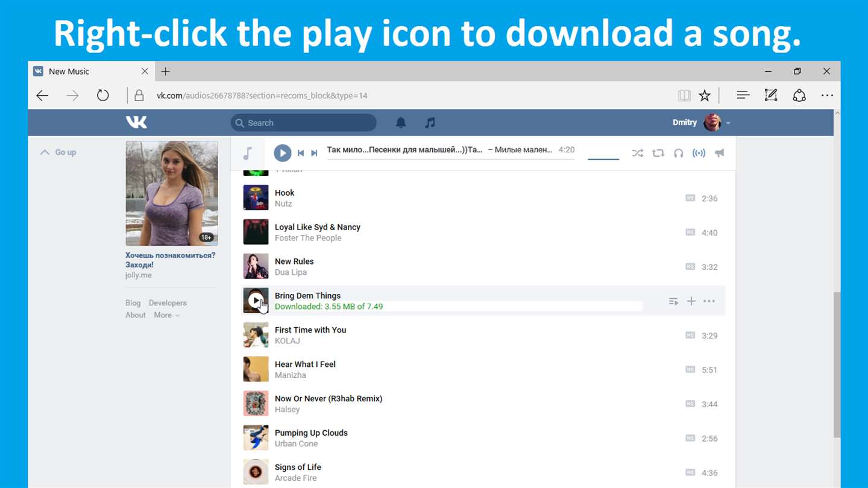Open more options for Bring Dem Things
The height and width of the screenshot is (488, 868).
(709, 301)
